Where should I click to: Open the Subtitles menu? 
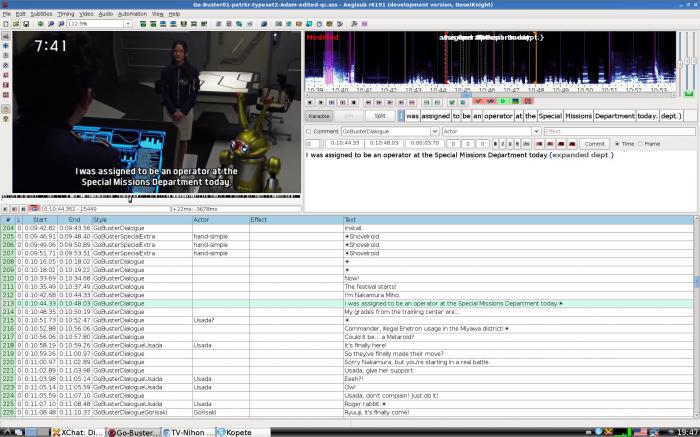click(x=41, y=14)
